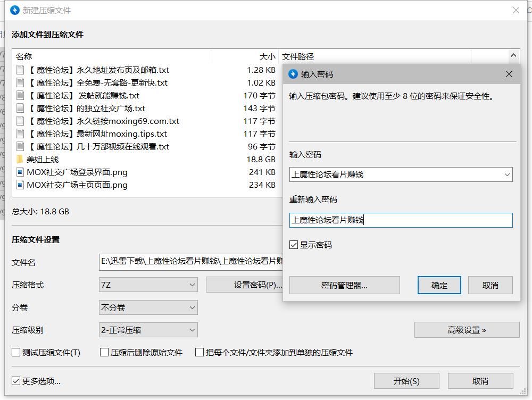Enable 压缩后删除原始文件 checkbox
This screenshot has height=400, width=532.
pos(104,352)
